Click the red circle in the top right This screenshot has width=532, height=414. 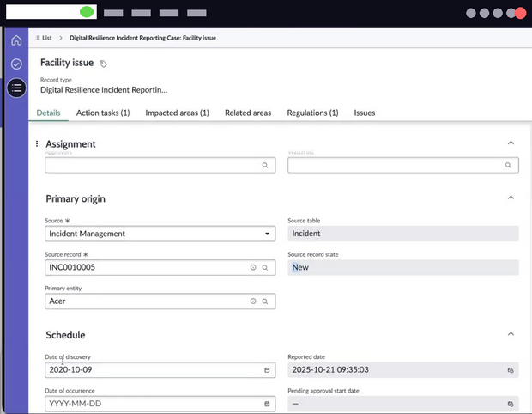pos(520,13)
